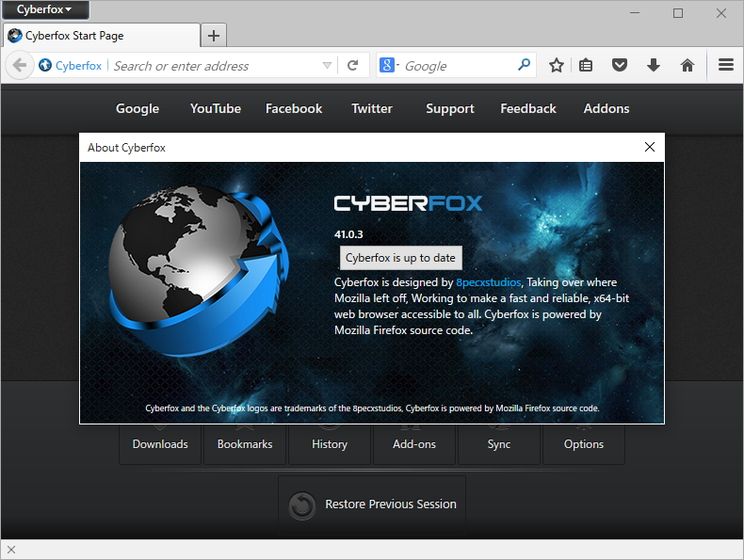Open the downloads arrow panel
The height and width of the screenshot is (560, 744).
pos(654,66)
